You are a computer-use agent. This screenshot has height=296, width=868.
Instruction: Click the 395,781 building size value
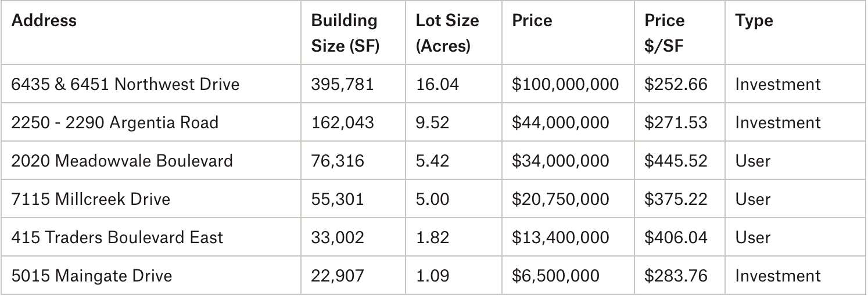point(342,84)
